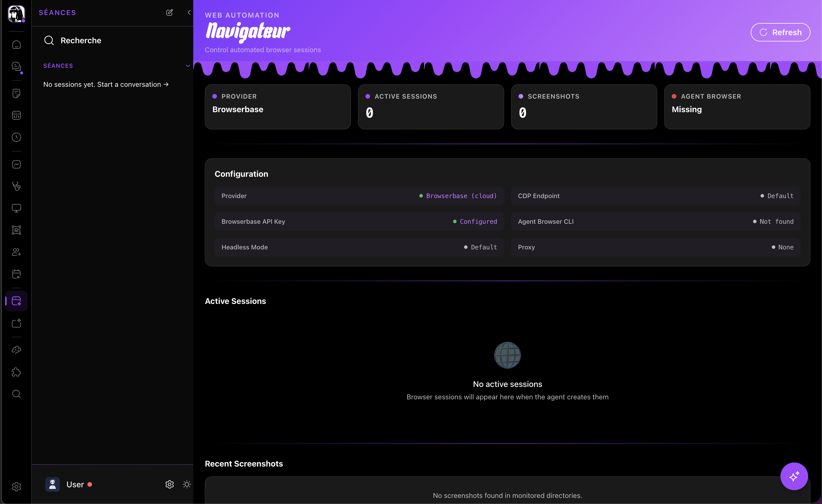Image resolution: width=822 pixels, height=504 pixels.
Task: Click the Refresh button
Action: tap(780, 32)
